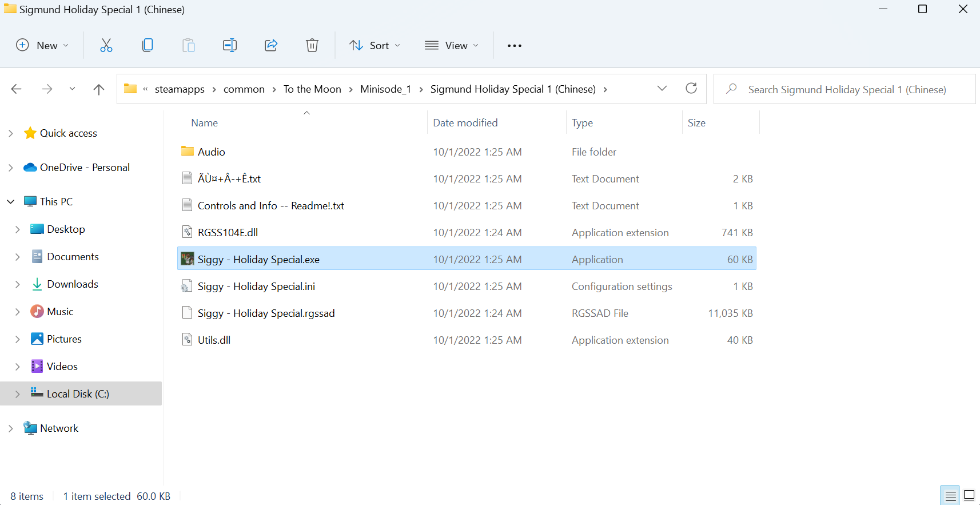Click the Utils.dll file icon

click(x=187, y=340)
